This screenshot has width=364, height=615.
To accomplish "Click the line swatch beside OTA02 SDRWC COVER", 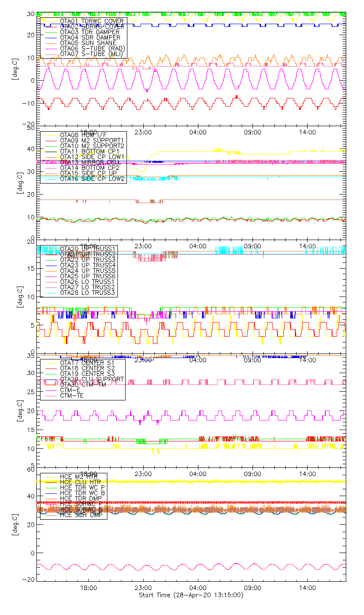I will pos(50,27).
